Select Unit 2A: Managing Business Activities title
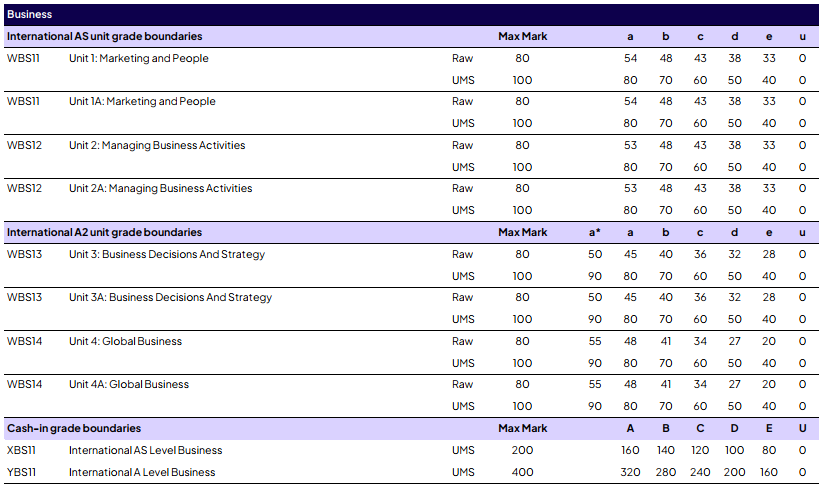 click(160, 188)
